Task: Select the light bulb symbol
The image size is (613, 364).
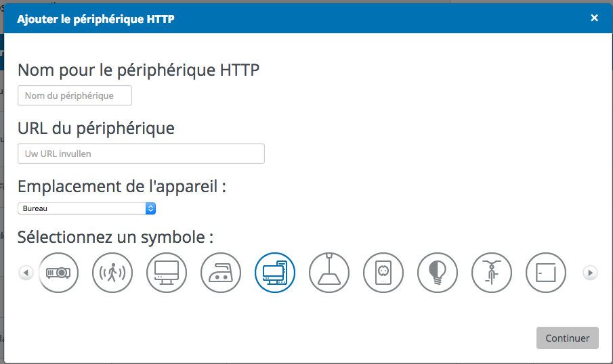Action: click(437, 273)
